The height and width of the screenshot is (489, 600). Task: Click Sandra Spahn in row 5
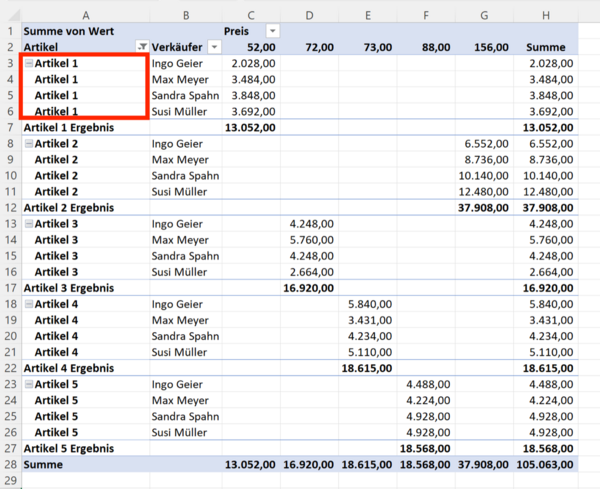pyautogui.click(x=185, y=96)
